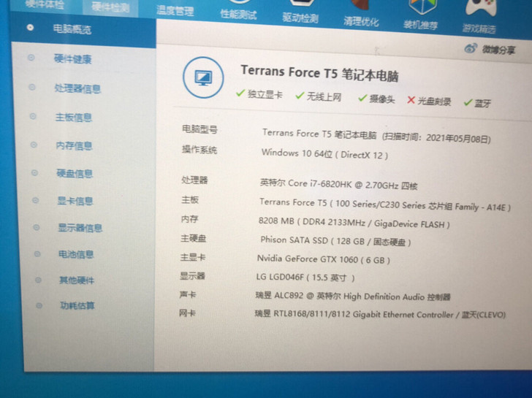The width and height of the screenshot is (532, 398).
Task: Click "8208 MB ( DDR4 2133MHz / GigaDevice FLASH )"
Action: pyautogui.click(x=354, y=223)
